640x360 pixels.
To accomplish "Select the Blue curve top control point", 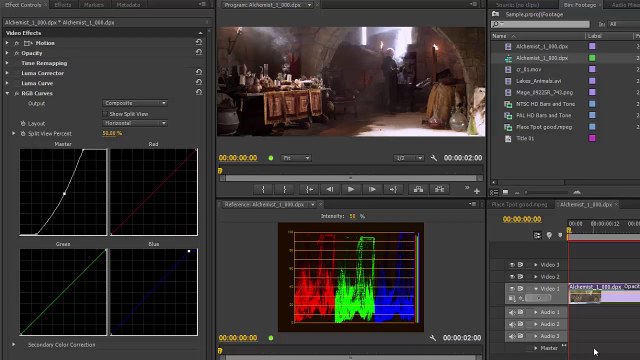I will coord(189,251).
